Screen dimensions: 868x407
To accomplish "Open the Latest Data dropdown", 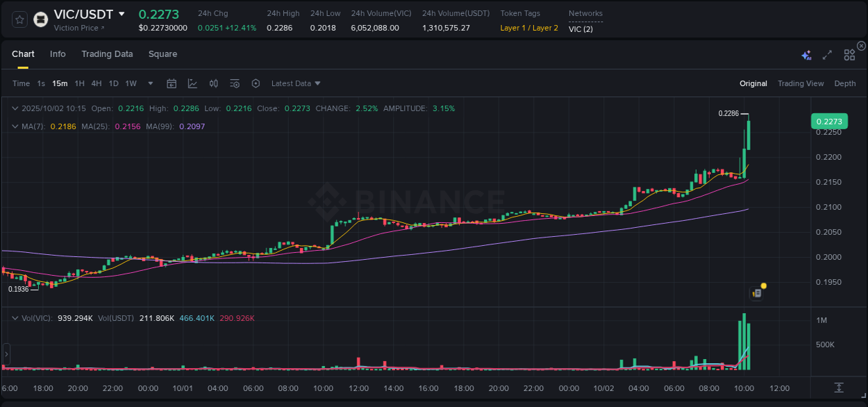I will [296, 83].
